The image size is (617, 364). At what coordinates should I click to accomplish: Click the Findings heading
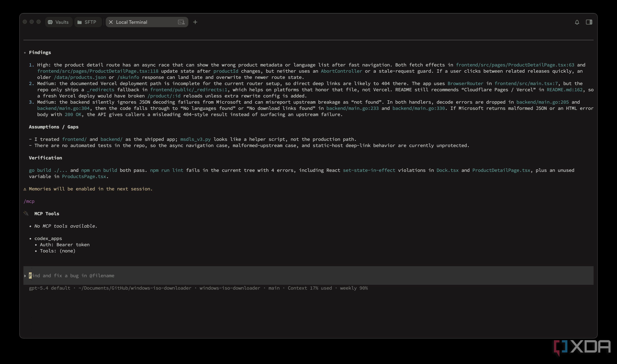(40, 53)
